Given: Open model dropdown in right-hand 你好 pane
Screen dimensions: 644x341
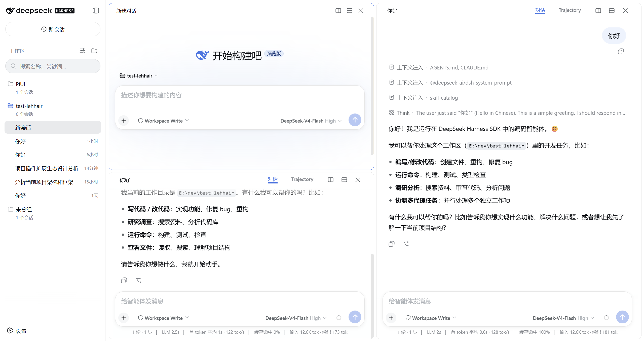Looking at the screenshot, I should point(563,318).
